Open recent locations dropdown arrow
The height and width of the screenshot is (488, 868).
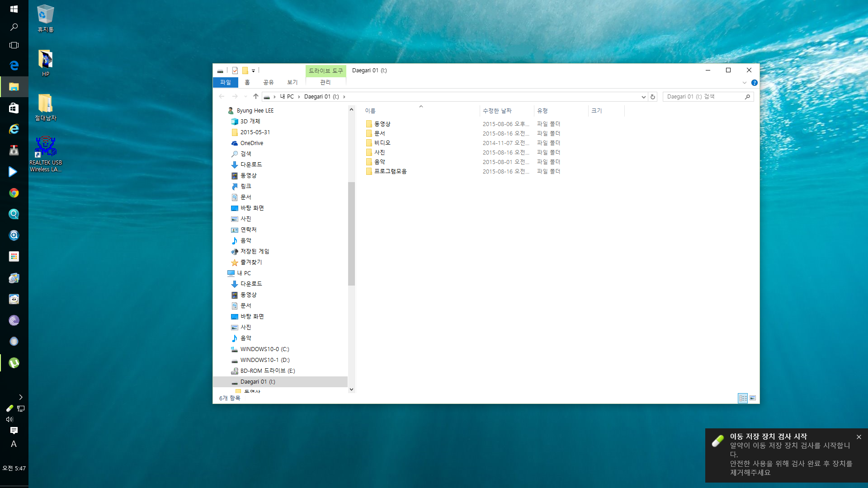[x=245, y=97]
